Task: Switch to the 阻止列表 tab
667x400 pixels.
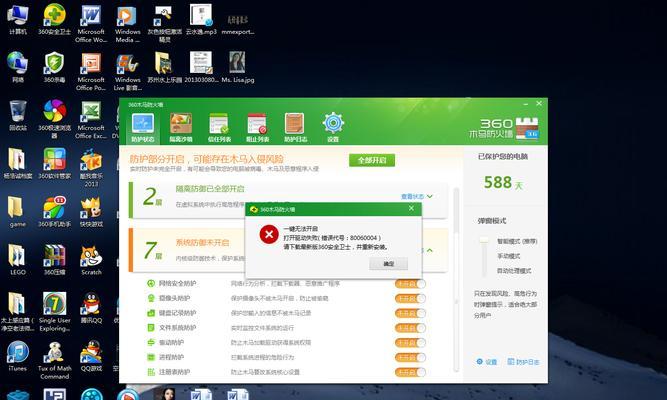Action: 257,127
